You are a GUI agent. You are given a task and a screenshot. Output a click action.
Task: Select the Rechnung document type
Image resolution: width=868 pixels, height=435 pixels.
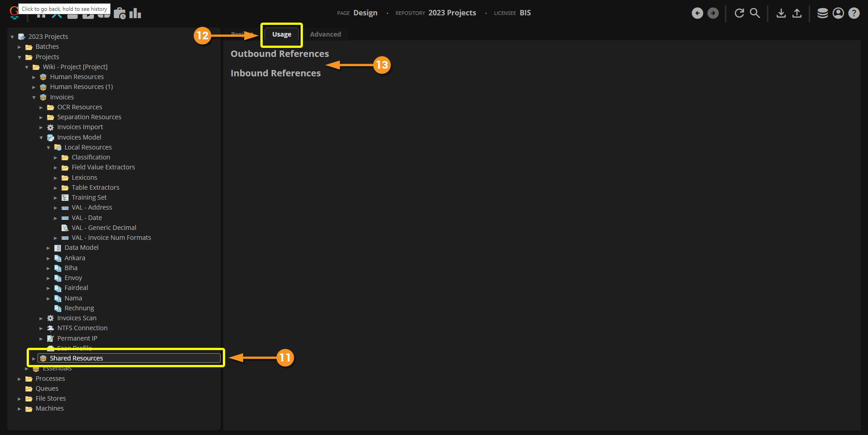coord(79,308)
